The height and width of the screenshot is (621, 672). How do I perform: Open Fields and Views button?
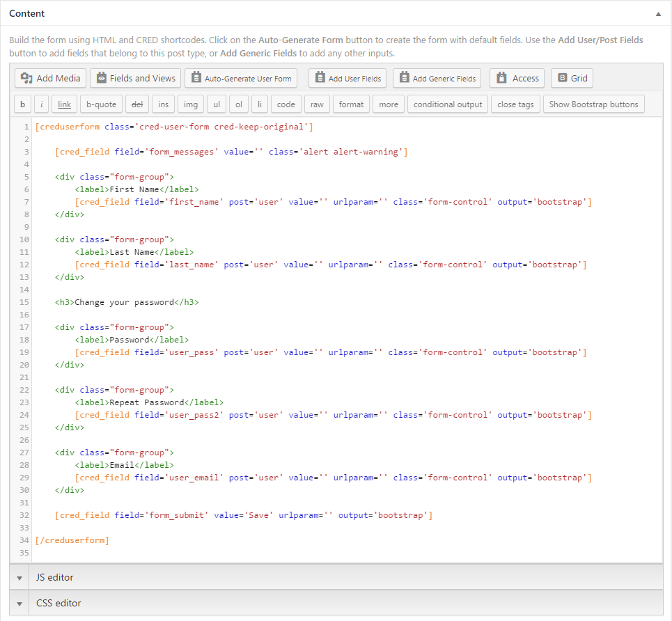(x=135, y=79)
